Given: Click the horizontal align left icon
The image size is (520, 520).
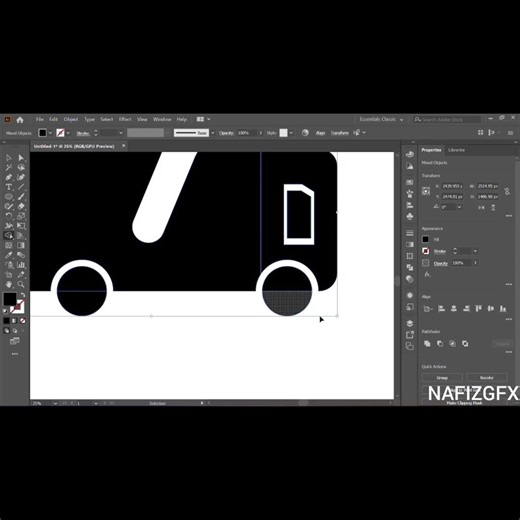Looking at the screenshot, I should pyautogui.click(x=441, y=308).
